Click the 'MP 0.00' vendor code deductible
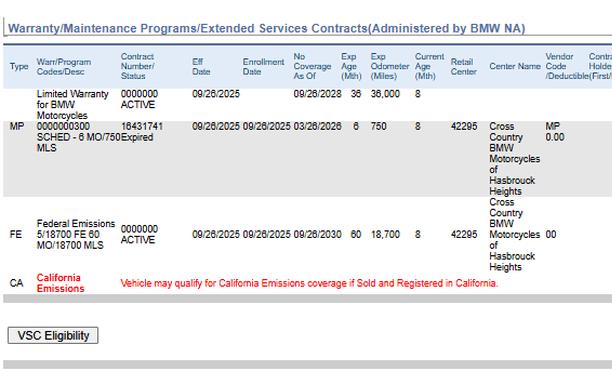 point(555,132)
